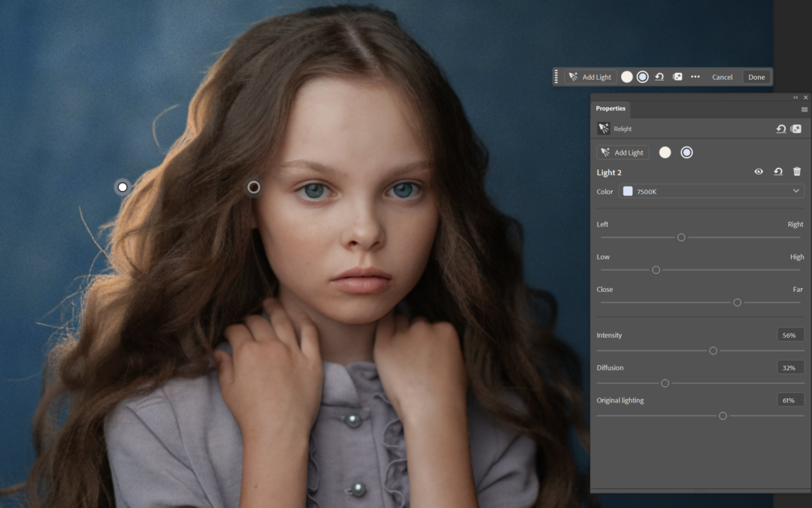Screen dimensions: 812x508
Task: Collapse the Properties panel with double-arrow icon
Action: [x=795, y=97]
